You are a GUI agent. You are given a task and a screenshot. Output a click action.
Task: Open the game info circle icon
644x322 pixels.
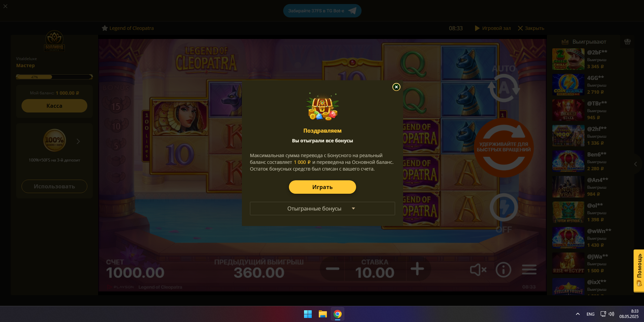pyautogui.click(x=503, y=270)
